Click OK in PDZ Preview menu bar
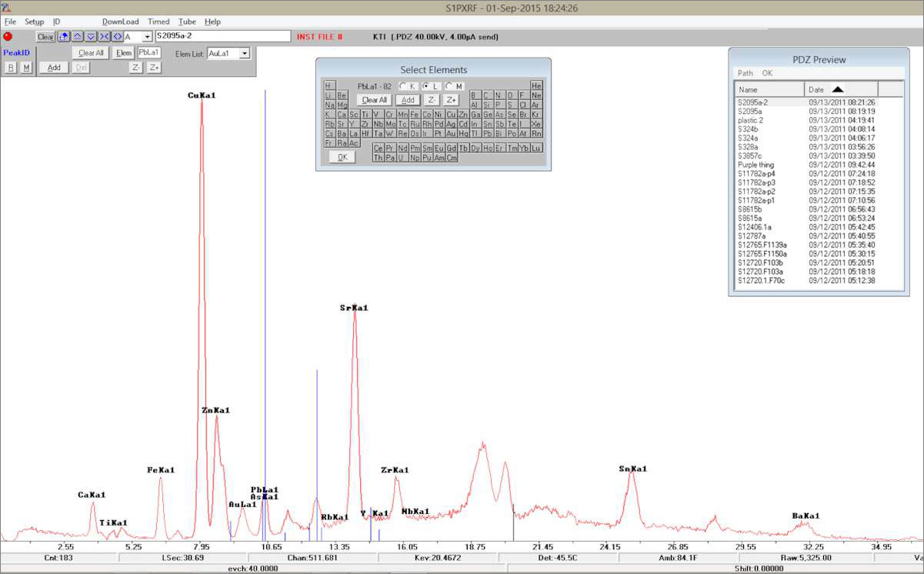This screenshot has height=574, width=924. [x=767, y=73]
